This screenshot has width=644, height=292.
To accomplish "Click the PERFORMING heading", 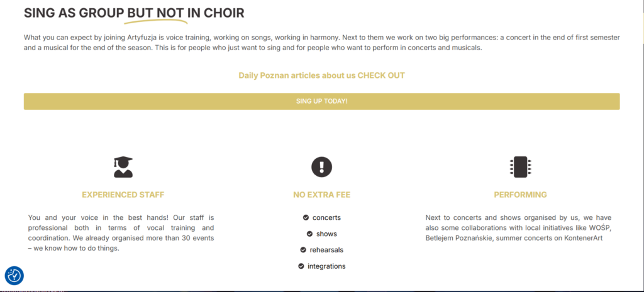I will point(520,195).
